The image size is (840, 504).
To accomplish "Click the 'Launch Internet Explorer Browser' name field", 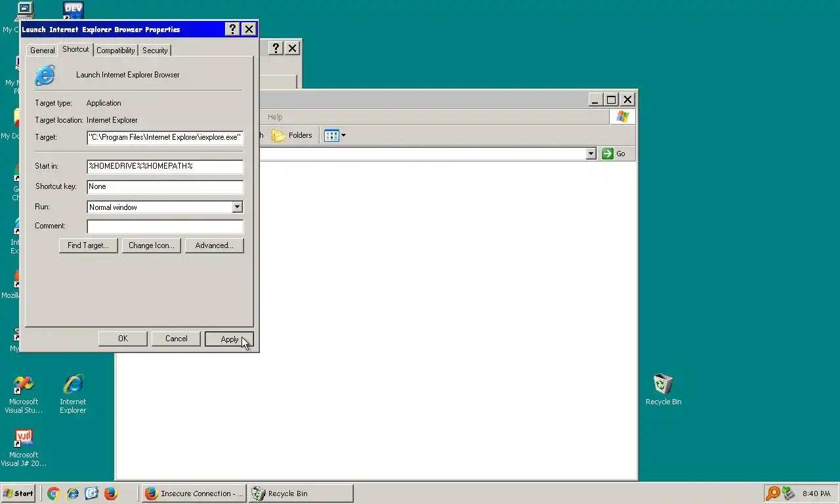I will [128, 75].
